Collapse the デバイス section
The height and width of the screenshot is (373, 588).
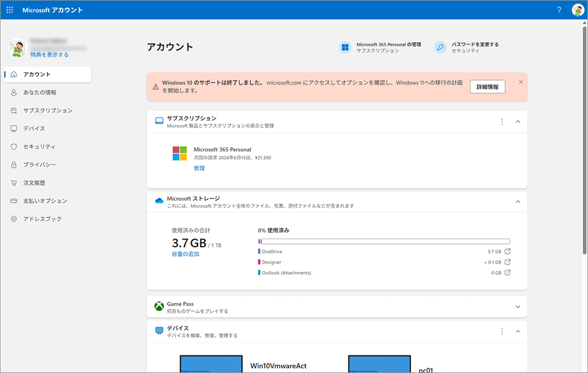pyautogui.click(x=517, y=331)
